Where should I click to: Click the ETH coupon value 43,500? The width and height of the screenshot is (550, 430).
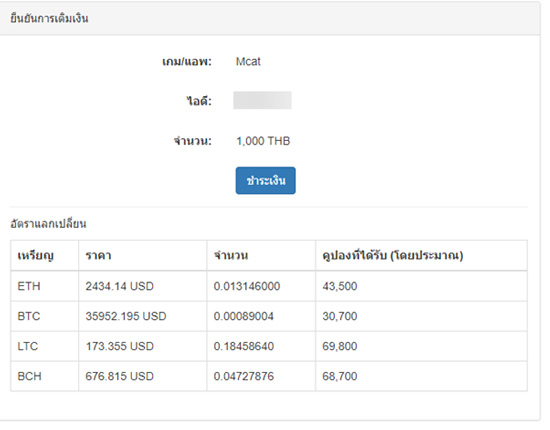[x=340, y=286]
